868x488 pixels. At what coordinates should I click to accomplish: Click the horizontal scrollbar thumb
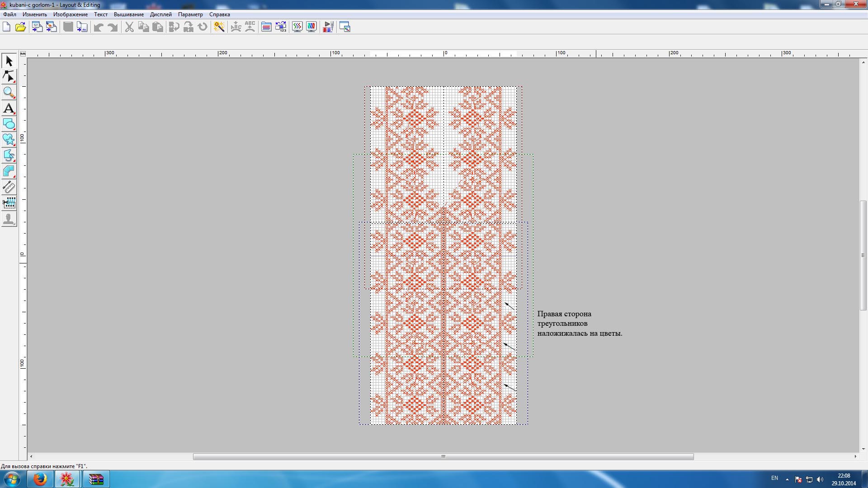point(443,456)
